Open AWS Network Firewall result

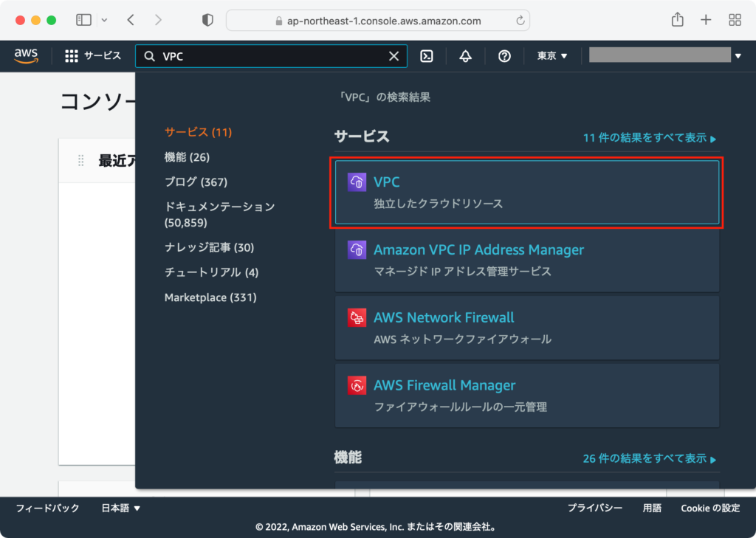point(444,317)
